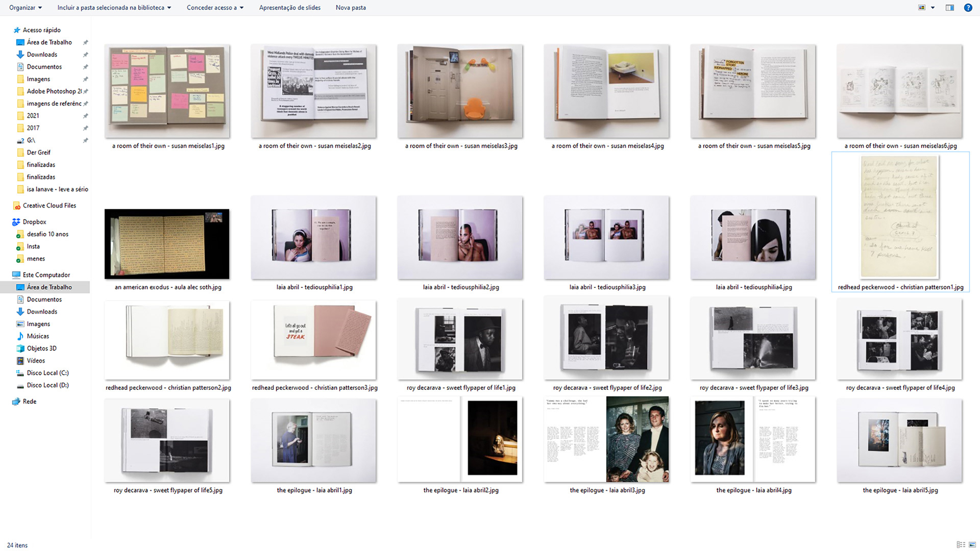
Task: Click the Creative Cloud Files icon
Action: (17, 206)
